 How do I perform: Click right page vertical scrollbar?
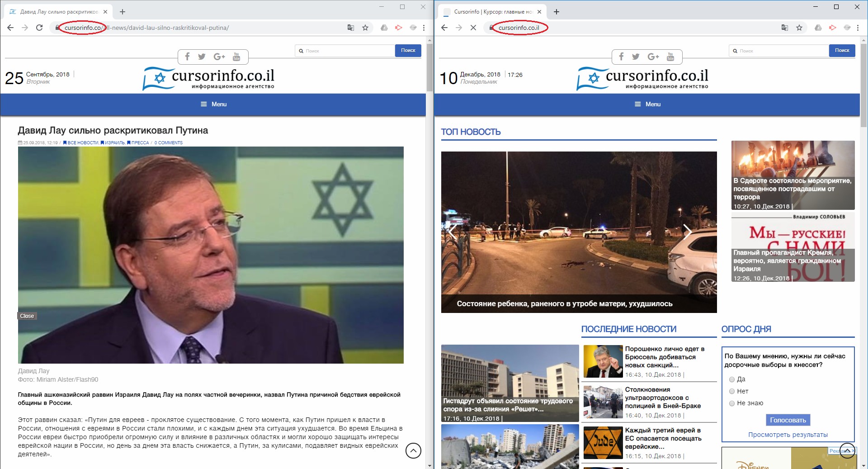coord(864,86)
